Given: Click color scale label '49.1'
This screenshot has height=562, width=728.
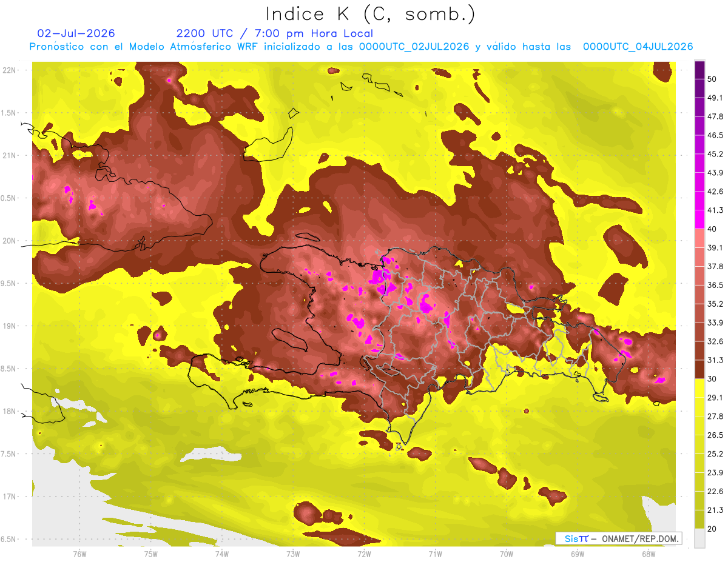Looking at the screenshot, I should coord(715,98).
